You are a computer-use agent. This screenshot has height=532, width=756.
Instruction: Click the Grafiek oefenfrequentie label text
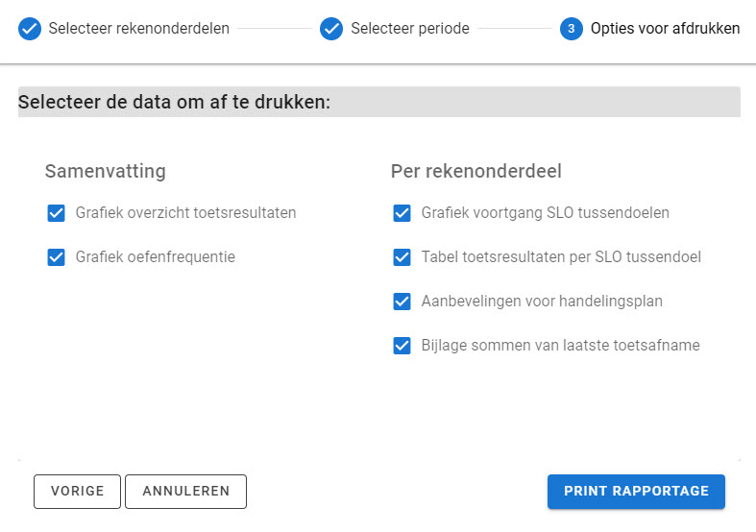click(156, 256)
